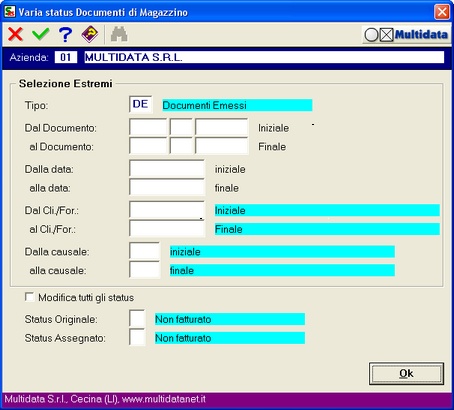Open help with the blue question mark
The image size is (454, 410).
tap(65, 34)
